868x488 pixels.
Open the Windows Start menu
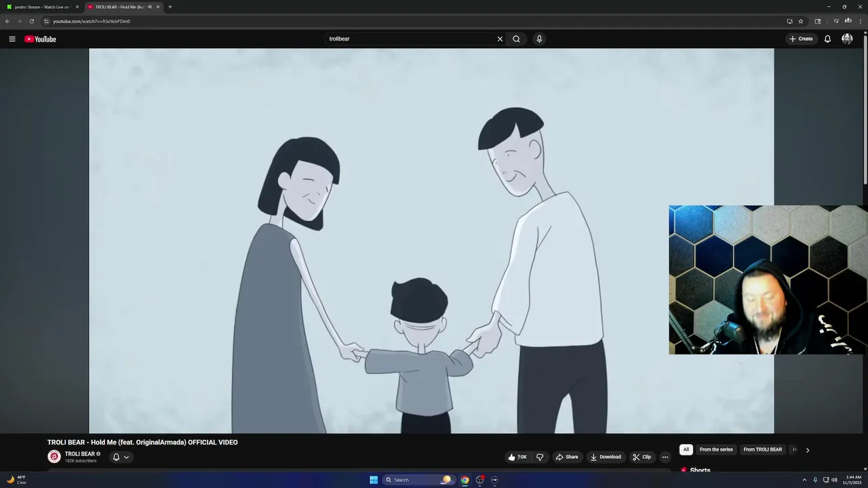(x=374, y=480)
